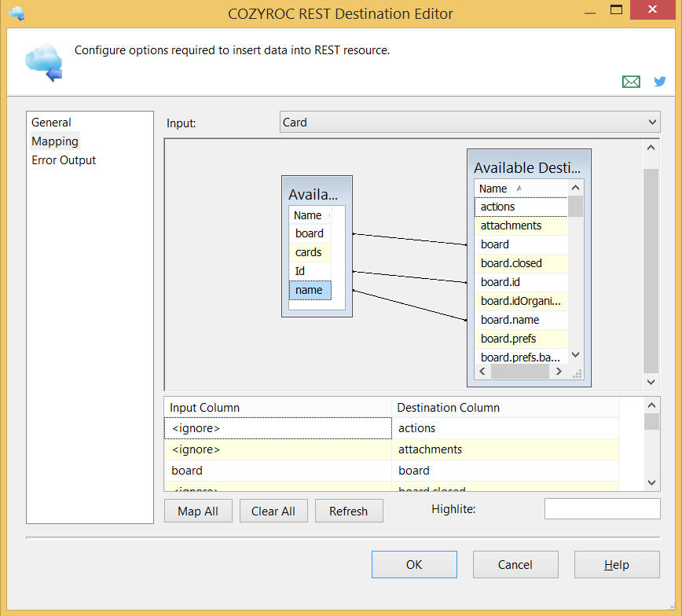Click down arrow of mapping grid scrollbar
Viewport: 682px width, 616px height.
click(x=651, y=482)
